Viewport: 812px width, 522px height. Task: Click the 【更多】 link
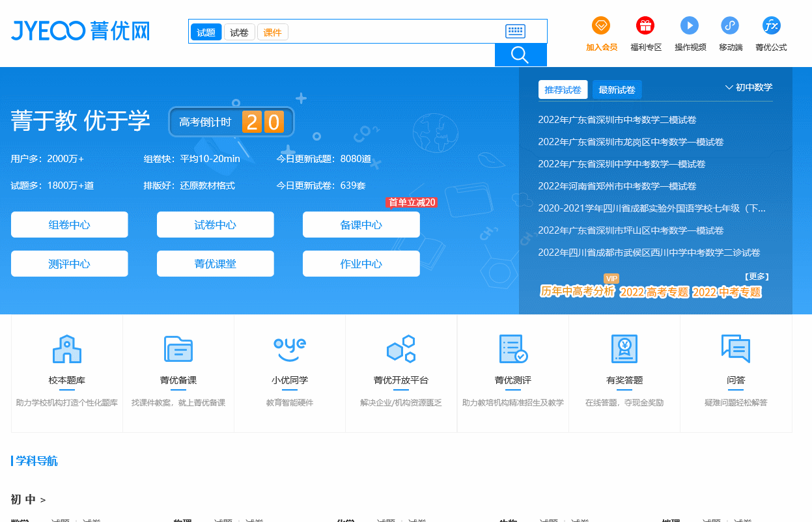pos(757,276)
